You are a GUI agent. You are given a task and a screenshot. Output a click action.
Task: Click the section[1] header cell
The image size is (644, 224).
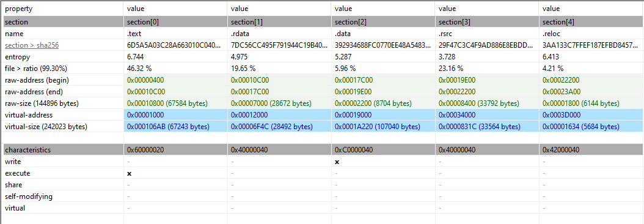(x=279, y=22)
